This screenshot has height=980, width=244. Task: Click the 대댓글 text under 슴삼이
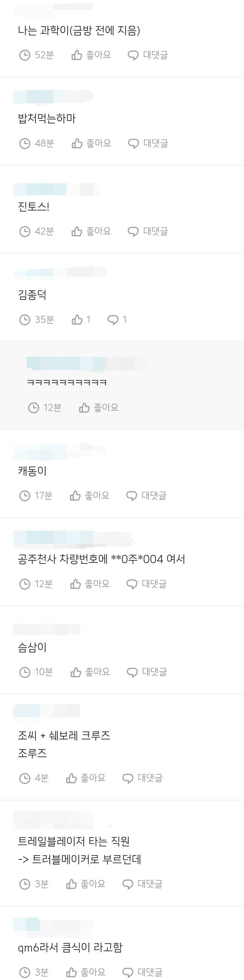(x=155, y=672)
